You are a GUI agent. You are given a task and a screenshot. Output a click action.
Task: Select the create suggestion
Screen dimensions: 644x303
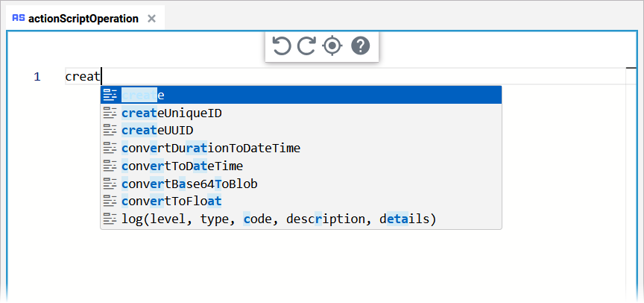[298, 96]
